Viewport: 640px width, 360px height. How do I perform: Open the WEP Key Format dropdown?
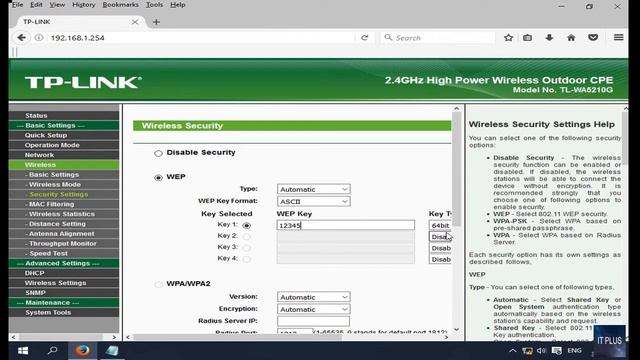click(313, 201)
